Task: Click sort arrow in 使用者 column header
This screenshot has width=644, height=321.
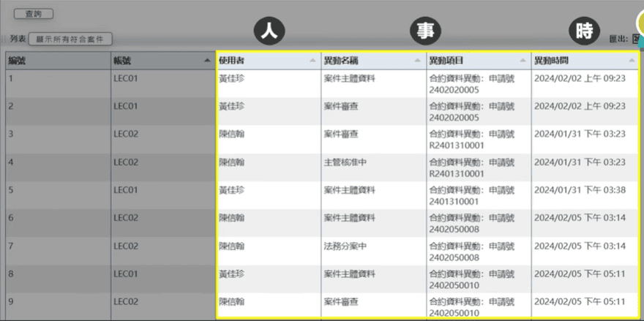Action: [x=313, y=61]
